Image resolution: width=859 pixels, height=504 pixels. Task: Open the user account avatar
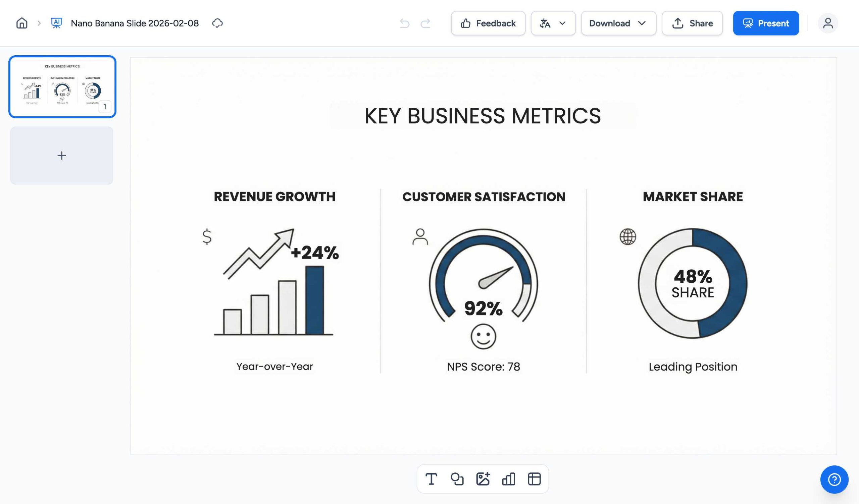click(x=828, y=23)
